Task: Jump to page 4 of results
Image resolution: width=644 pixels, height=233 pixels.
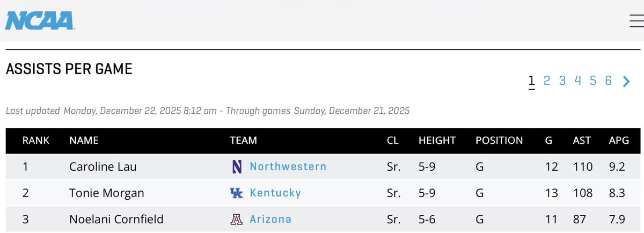Action: coord(578,81)
